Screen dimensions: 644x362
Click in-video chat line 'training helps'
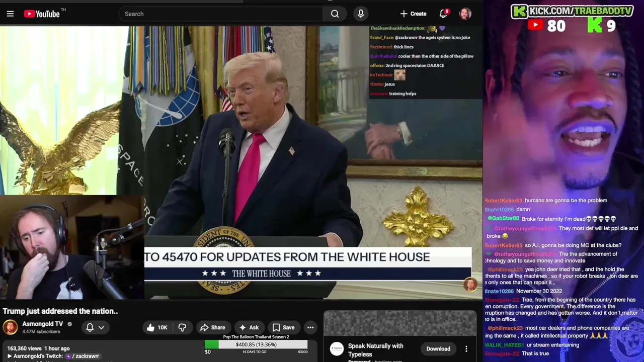pyautogui.click(x=403, y=94)
